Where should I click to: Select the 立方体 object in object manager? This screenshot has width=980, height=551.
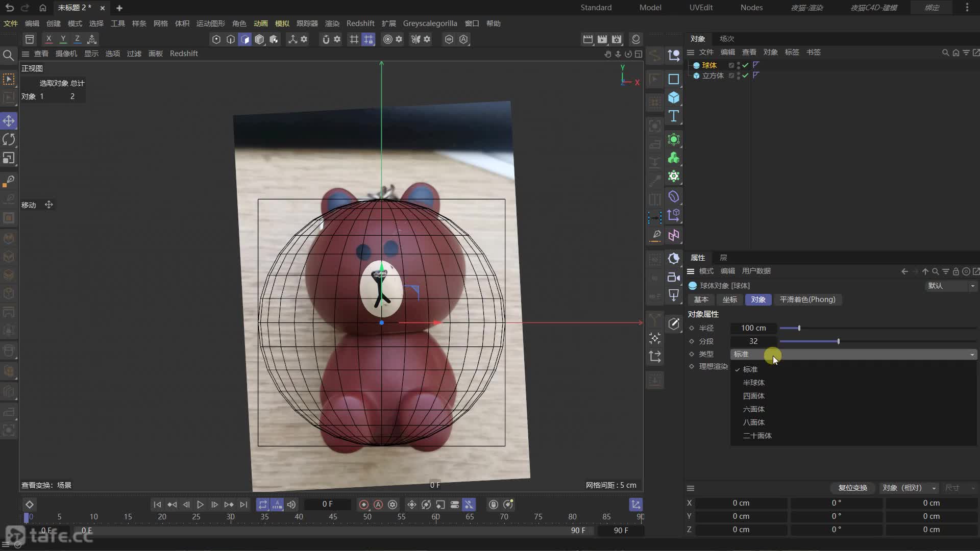tap(713, 76)
